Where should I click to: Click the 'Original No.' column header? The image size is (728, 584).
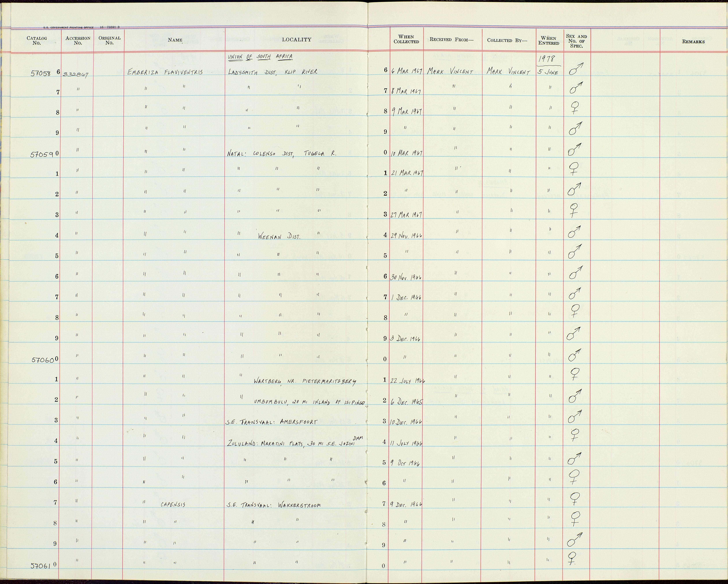109,41
